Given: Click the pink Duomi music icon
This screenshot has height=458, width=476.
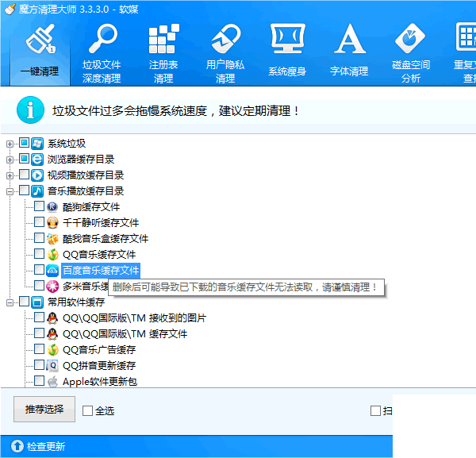Looking at the screenshot, I should point(52,286).
